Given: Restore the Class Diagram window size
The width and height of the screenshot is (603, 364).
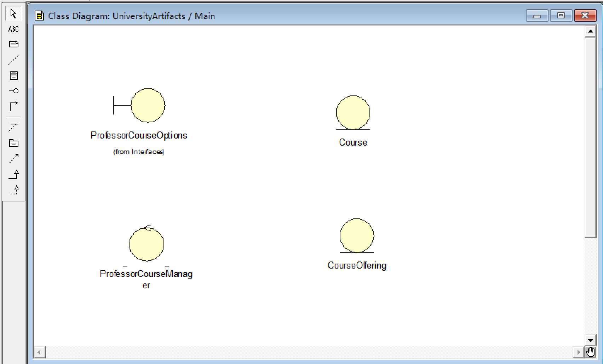Looking at the screenshot, I should coord(561,16).
